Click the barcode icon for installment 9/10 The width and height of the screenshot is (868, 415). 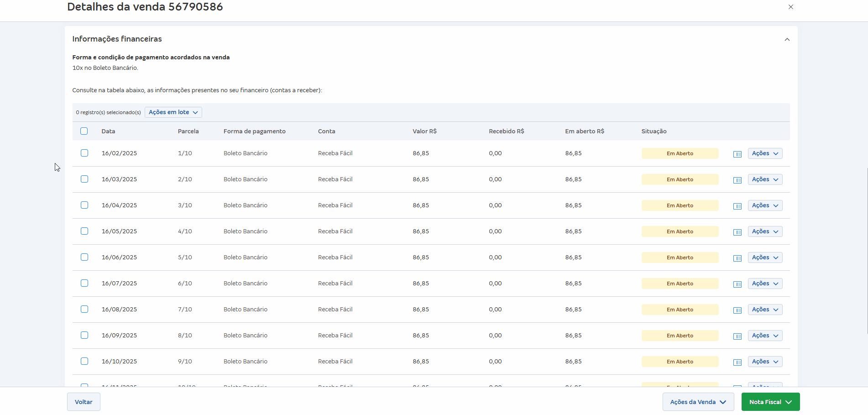pos(737,362)
